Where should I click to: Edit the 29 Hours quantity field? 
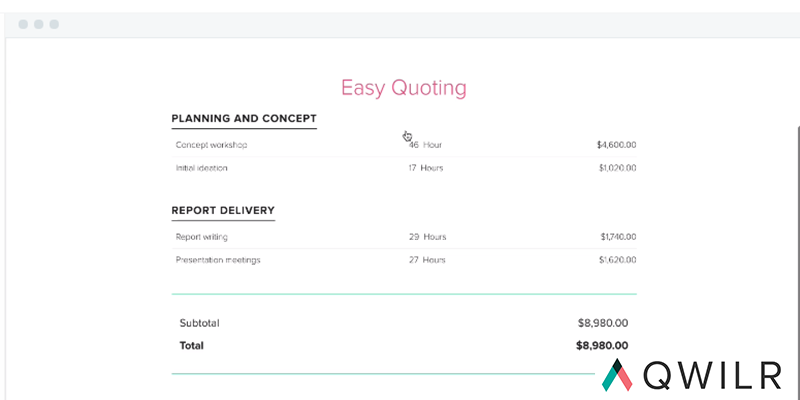coord(427,237)
